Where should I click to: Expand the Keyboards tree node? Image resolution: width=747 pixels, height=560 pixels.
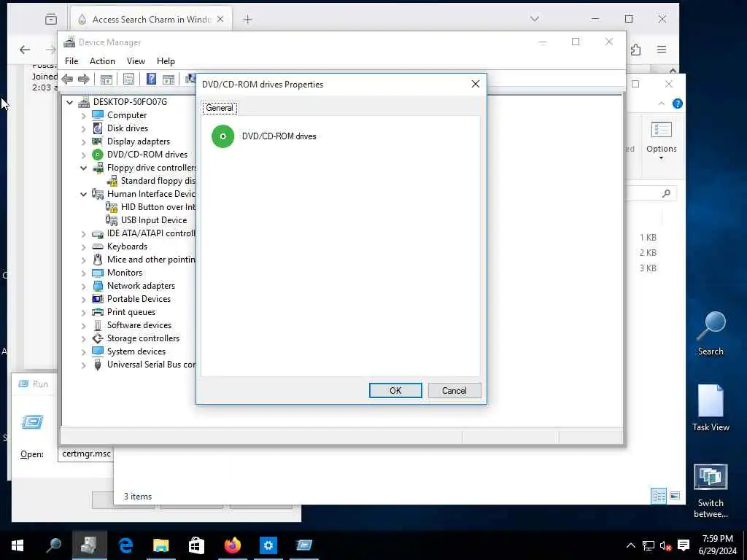(x=84, y=246)
